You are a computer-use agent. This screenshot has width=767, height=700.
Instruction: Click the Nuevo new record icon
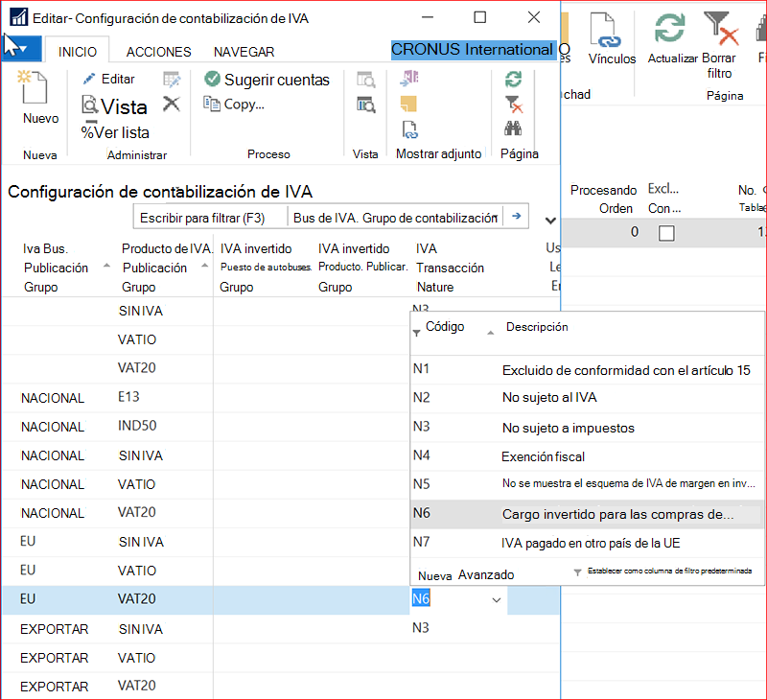point(34,86)
